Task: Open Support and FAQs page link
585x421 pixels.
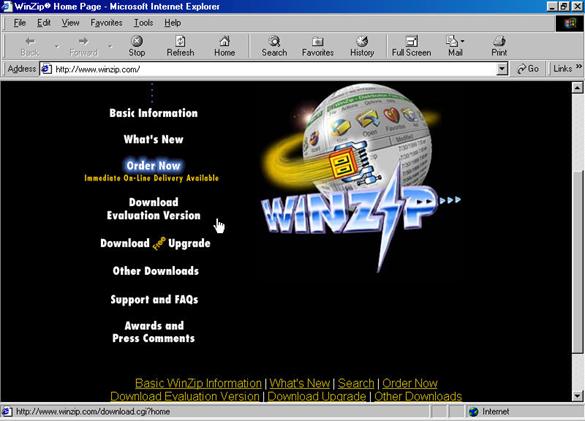Action: [154, 299]
